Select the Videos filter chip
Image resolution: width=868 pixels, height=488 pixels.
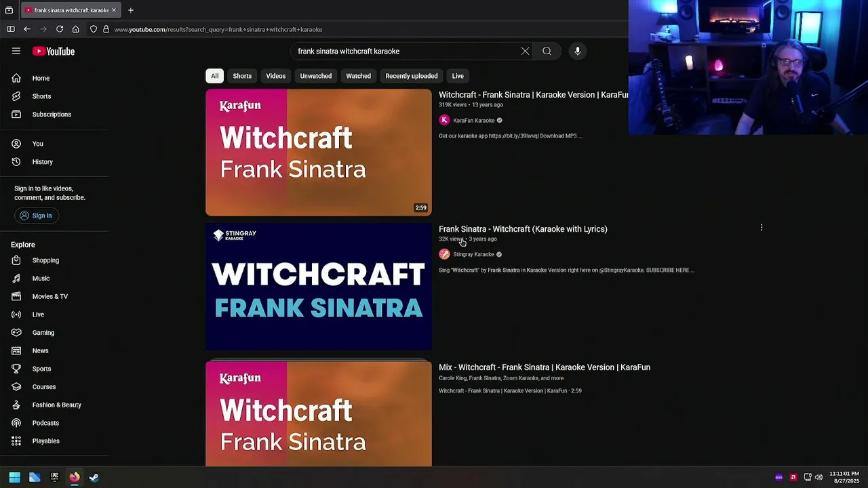pos(276,76)
